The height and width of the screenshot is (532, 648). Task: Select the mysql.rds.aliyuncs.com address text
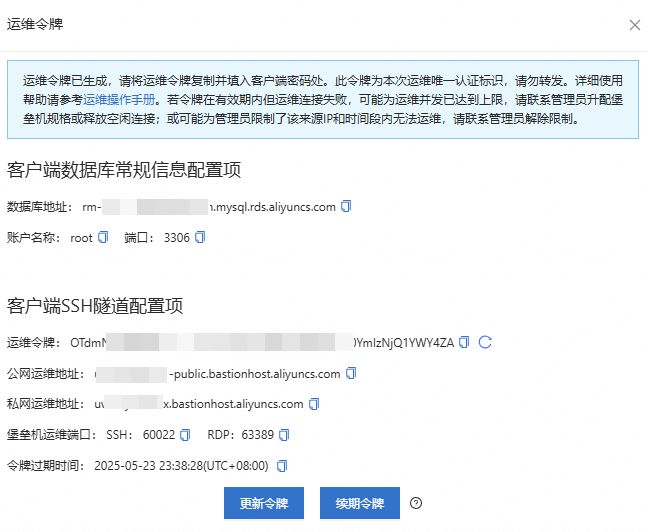(x=273, y=207)
